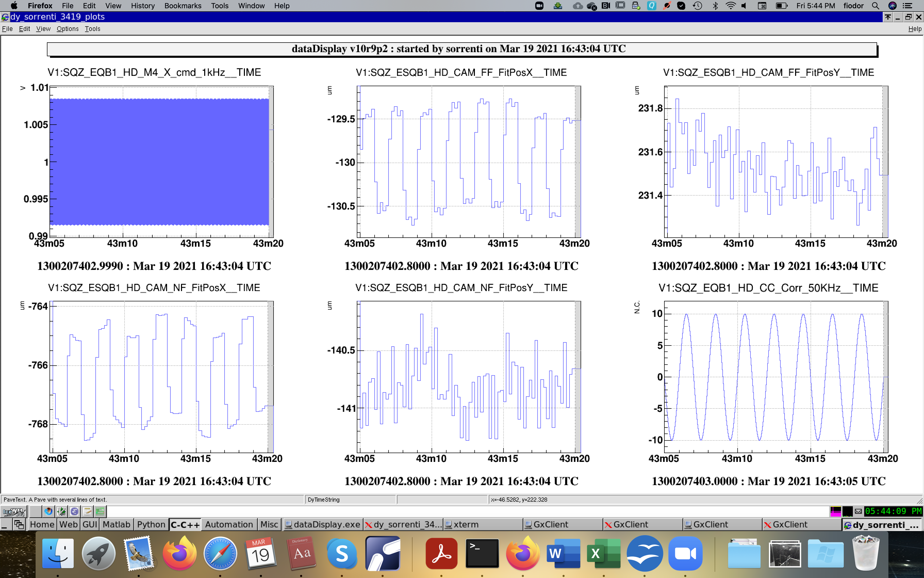Image resolution: width=924 pixels, height=578 pixels.
Task: Click Zoom status icon in macOS menu bar
Action: click(539, 6)
